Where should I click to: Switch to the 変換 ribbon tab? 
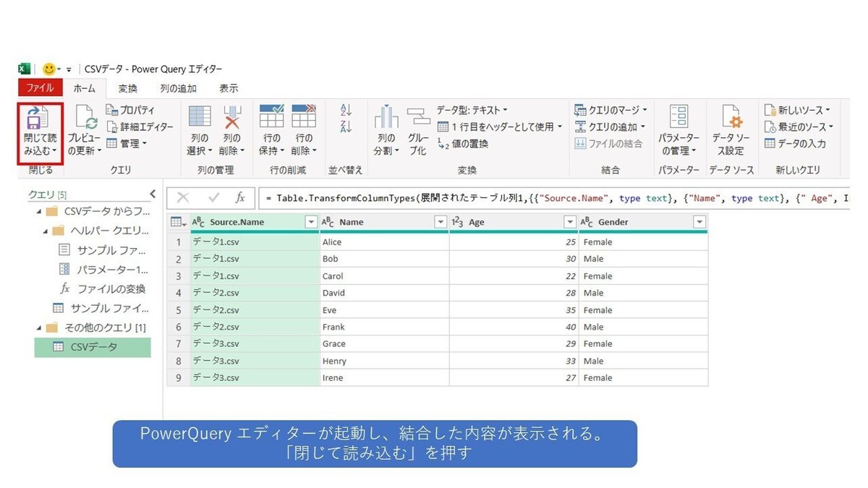(127, 87)
